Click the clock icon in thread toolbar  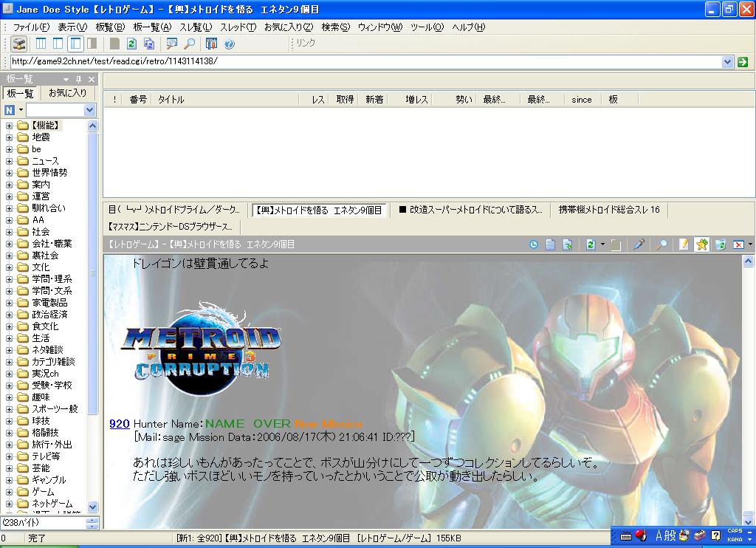[533, 244]
